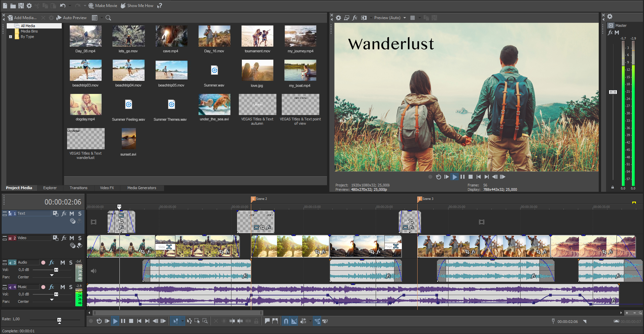Viewport: 644px width, 334px height.
Task: Stop playback in the preview window
Action: click(471, 177)
